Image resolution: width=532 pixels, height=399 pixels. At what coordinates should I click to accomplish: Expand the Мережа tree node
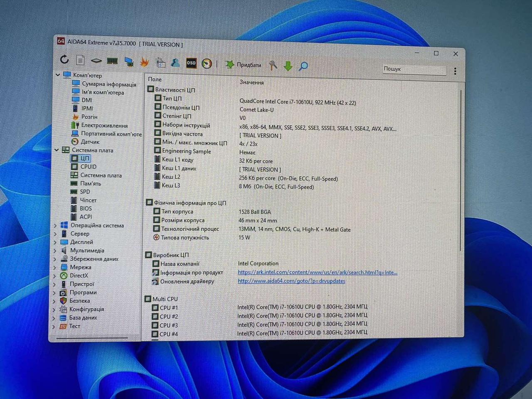click(x=55, y=267)
